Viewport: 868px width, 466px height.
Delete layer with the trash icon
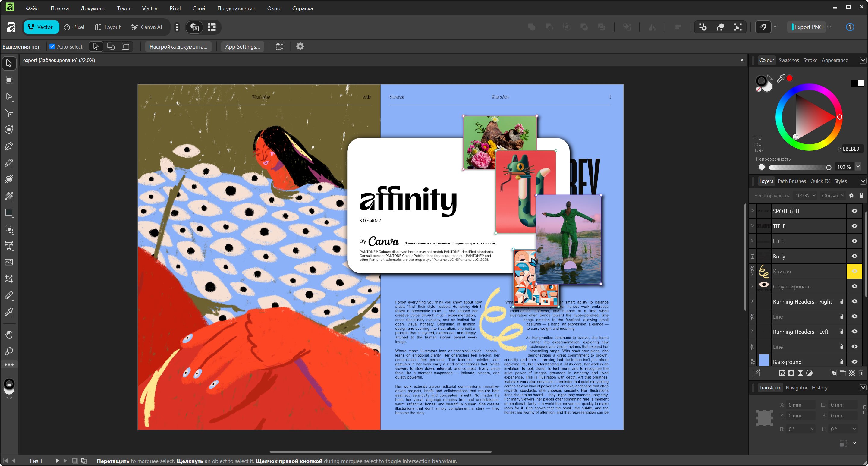[861, 373]
